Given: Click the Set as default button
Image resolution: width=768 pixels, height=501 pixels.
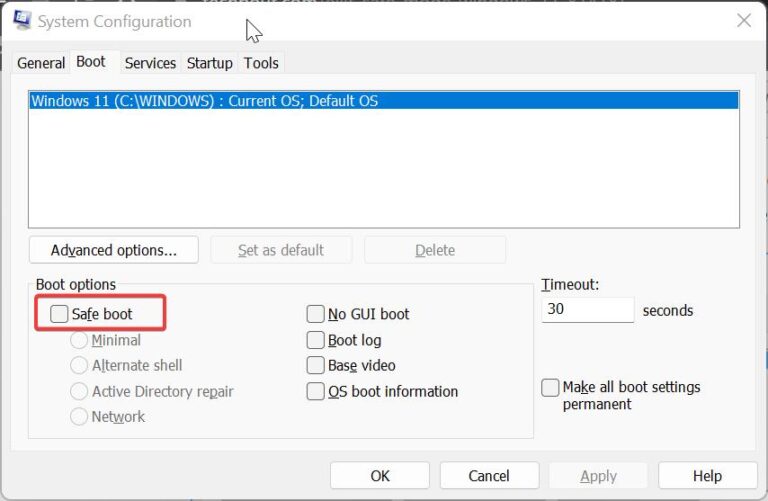Looking at the screenshot, I should pos(281,250).
